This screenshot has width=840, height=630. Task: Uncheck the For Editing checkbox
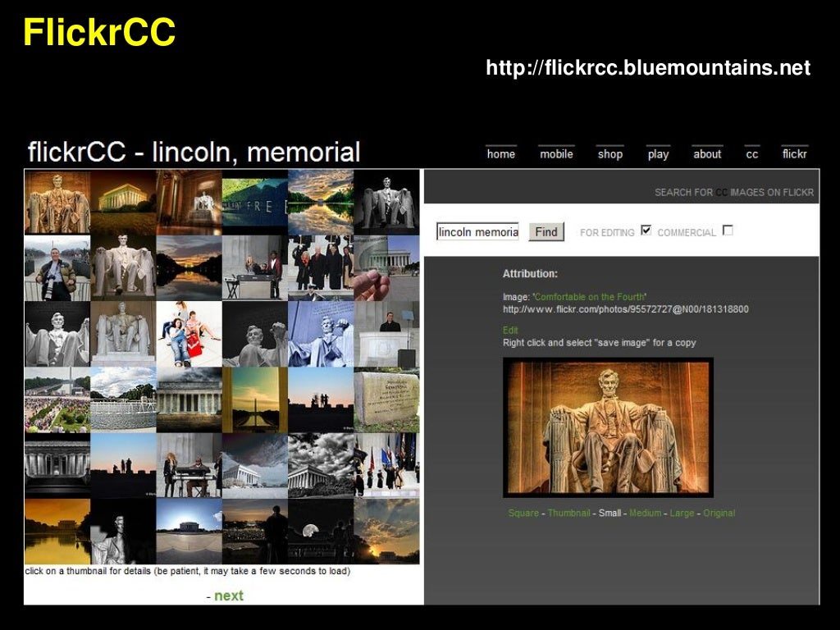click(646, 231)
